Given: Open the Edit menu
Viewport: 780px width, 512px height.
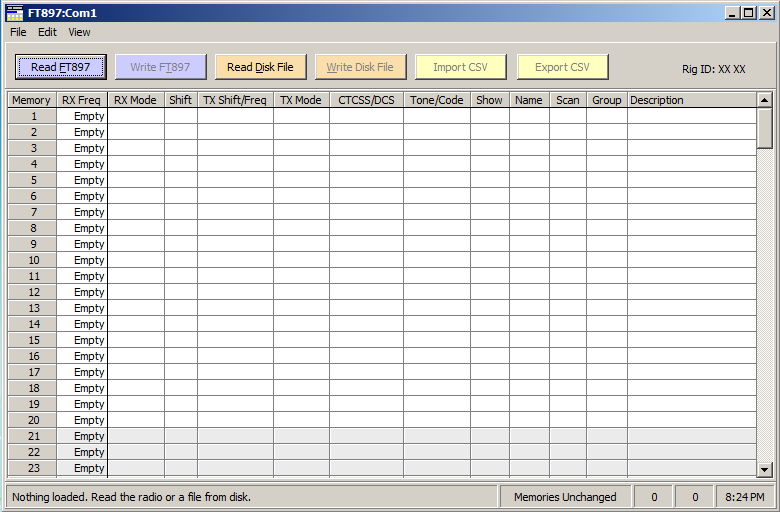Looking at the screenshot, I should tap(47, 32).
